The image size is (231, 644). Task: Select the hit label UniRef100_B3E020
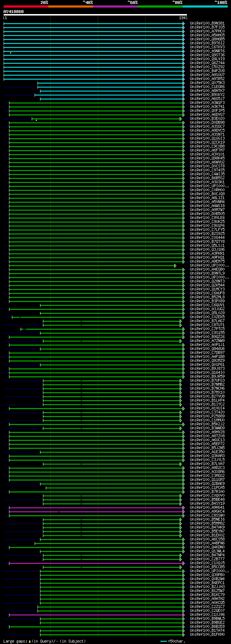207,118
